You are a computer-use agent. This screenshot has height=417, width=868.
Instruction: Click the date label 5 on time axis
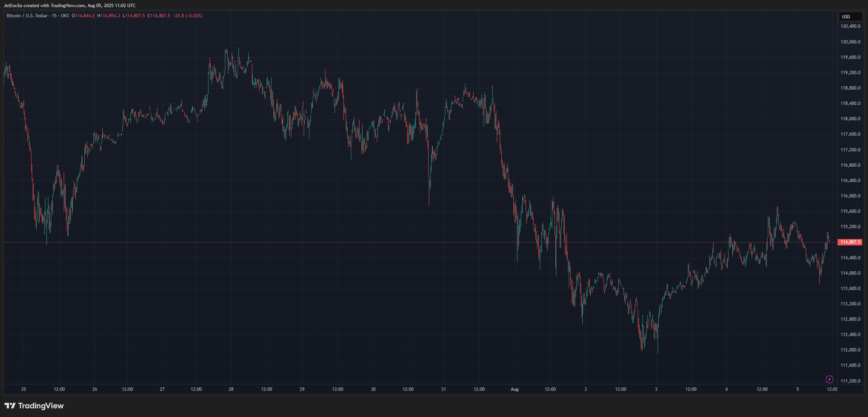click(798, 389)
